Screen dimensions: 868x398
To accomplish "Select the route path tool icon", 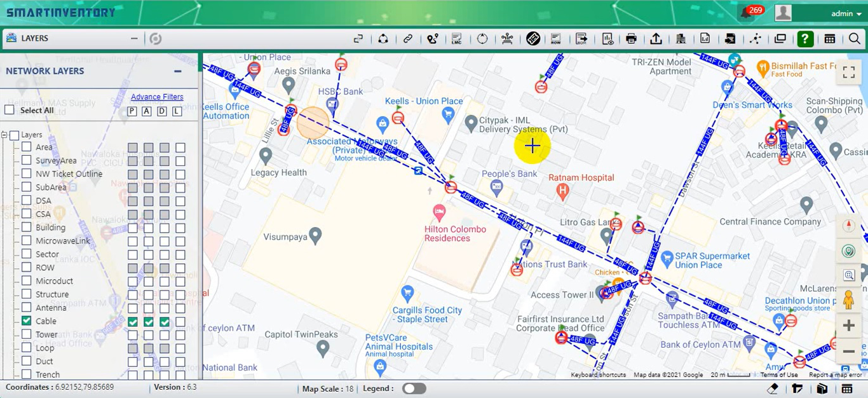I will tap(433, 39).
